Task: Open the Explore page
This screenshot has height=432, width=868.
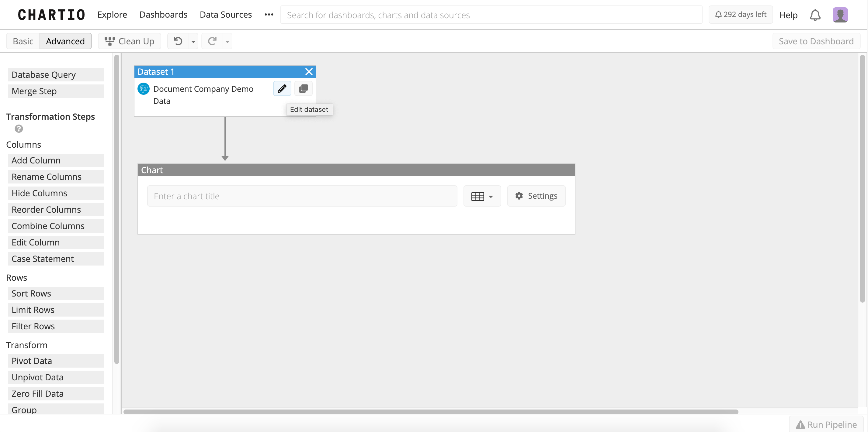Action: 112,15
